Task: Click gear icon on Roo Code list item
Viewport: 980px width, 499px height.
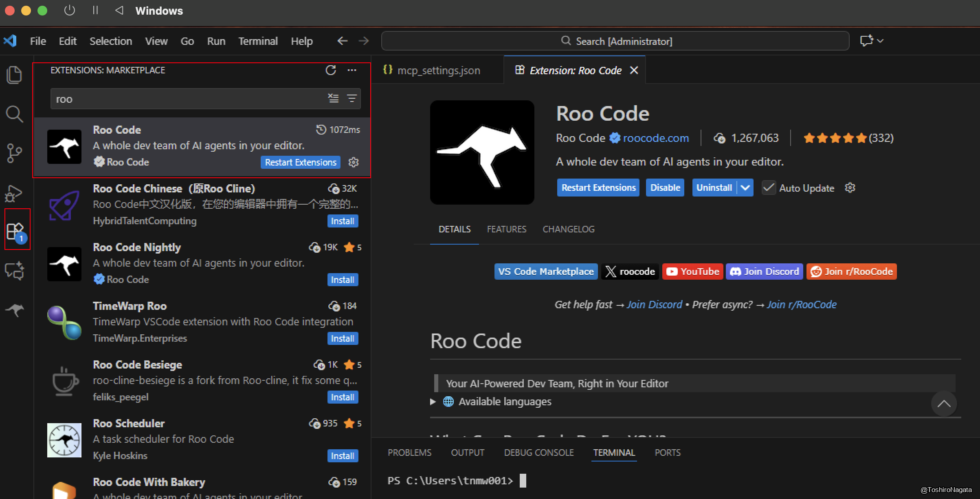Action: coord(354,162)
